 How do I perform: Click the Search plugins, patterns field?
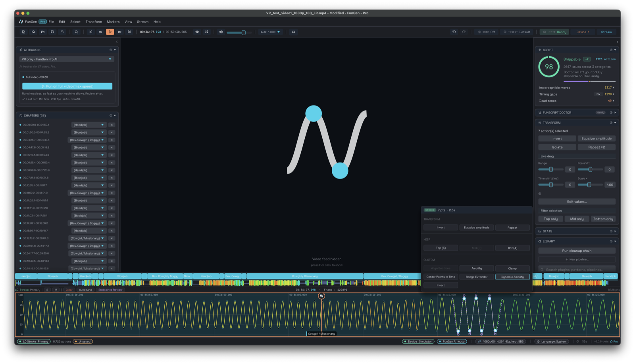pyautogui.click(x=577, y=270)
